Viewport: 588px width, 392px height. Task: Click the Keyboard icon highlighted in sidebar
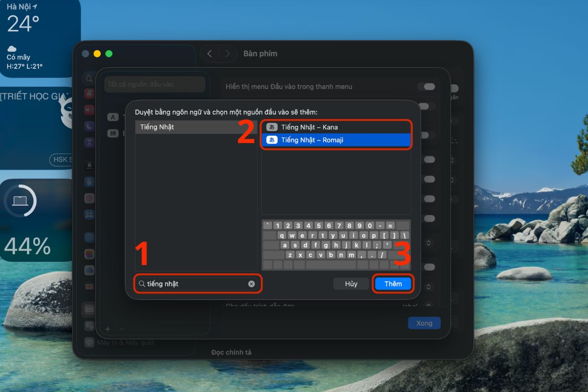point(89,309)
